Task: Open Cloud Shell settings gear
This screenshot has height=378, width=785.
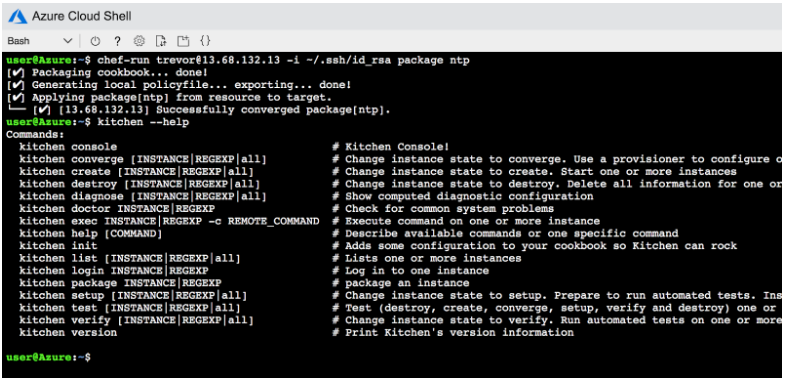Action: (x=139, y=41)
